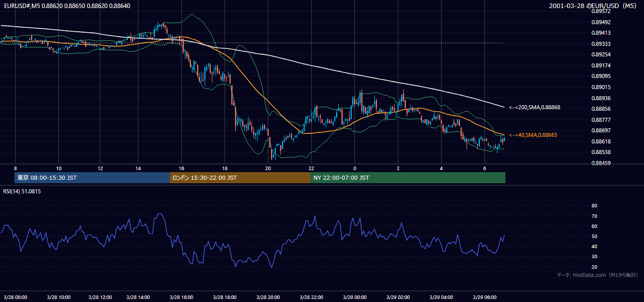
Task: Click price axis value 0.89015
Action: click(x=601, y=87)
